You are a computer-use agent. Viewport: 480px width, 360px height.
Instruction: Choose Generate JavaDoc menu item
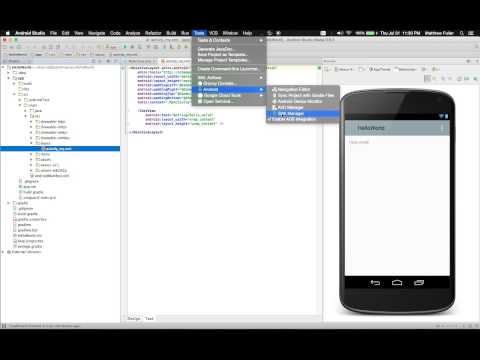[x=229, y=49]
